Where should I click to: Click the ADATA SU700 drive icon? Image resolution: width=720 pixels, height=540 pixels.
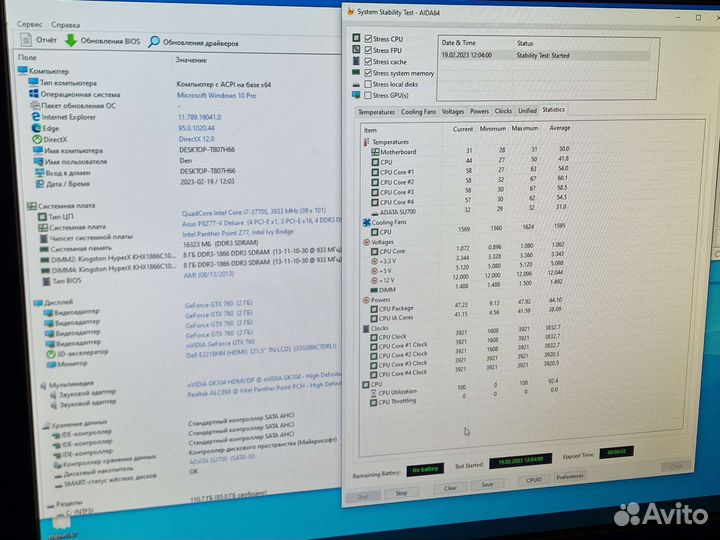pyautogui.click(x=375, y=213)
